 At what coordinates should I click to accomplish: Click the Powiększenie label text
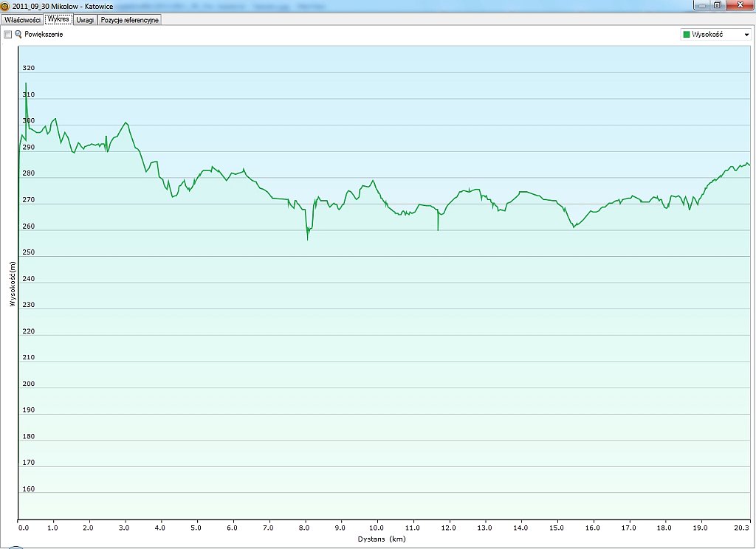pyautogui.click(x=44, y=35)
